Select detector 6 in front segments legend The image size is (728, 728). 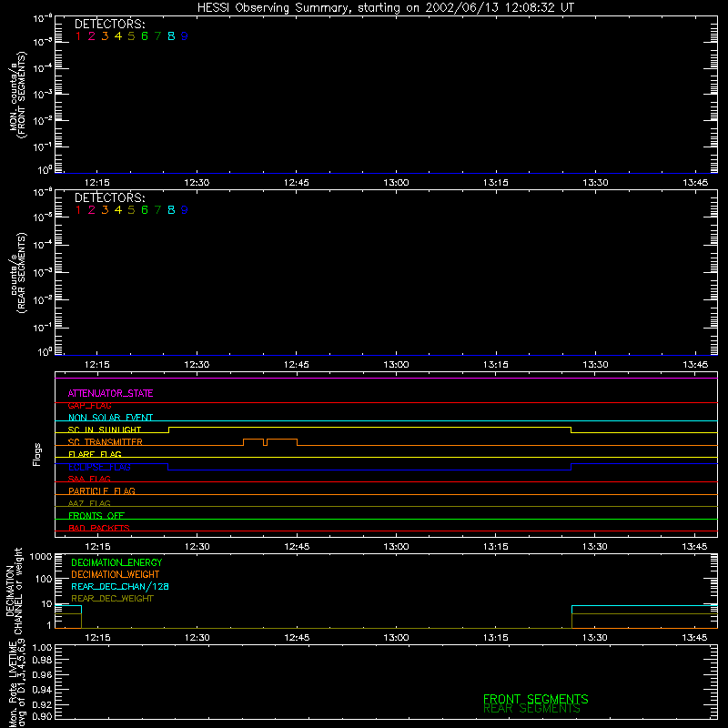pos(145,36)
